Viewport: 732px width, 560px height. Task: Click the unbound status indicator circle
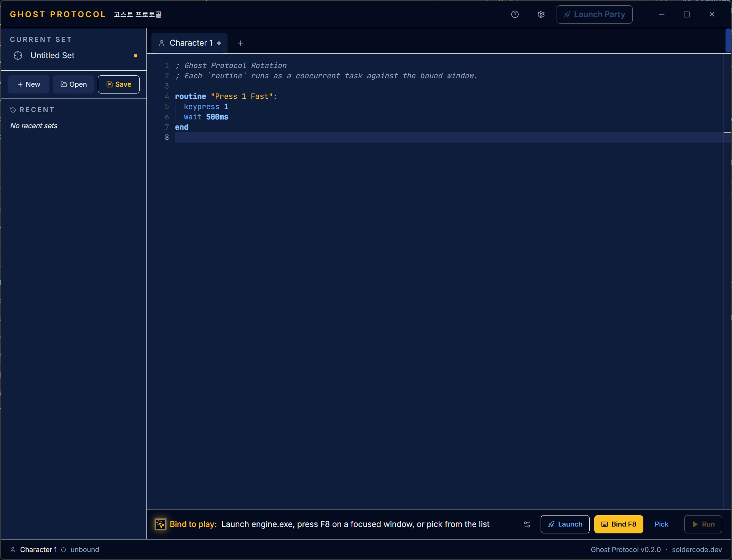click(x=63, y=549)
